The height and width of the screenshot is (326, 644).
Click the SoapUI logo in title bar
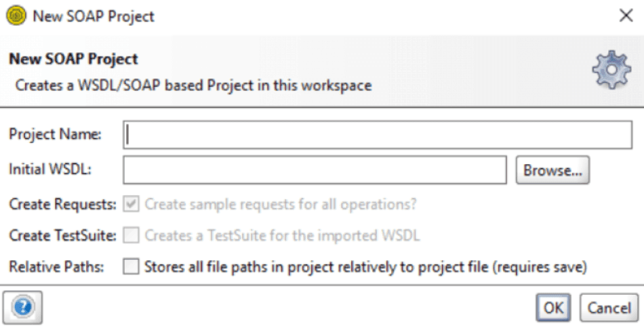pyautogui.click(x=16, y=16)
